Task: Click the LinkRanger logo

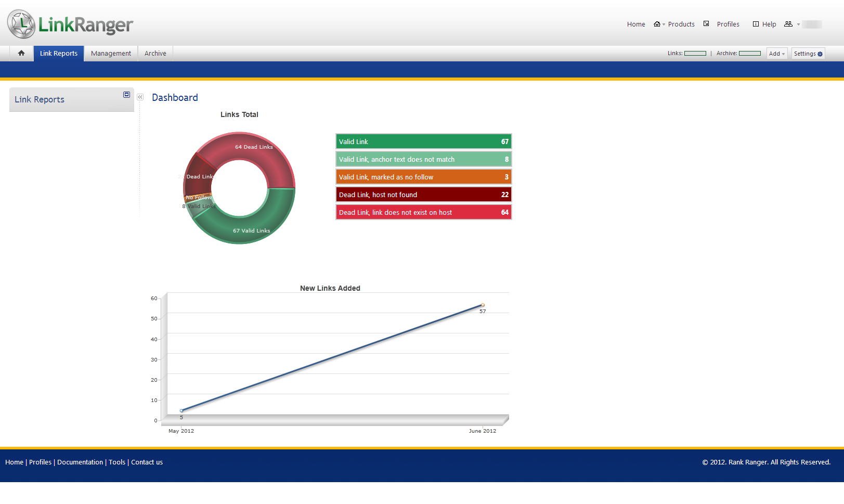Action: (x=70, y=24)
